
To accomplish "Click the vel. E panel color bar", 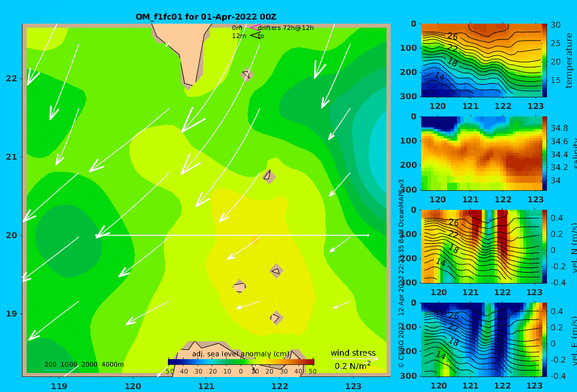I will pos(544,340).
